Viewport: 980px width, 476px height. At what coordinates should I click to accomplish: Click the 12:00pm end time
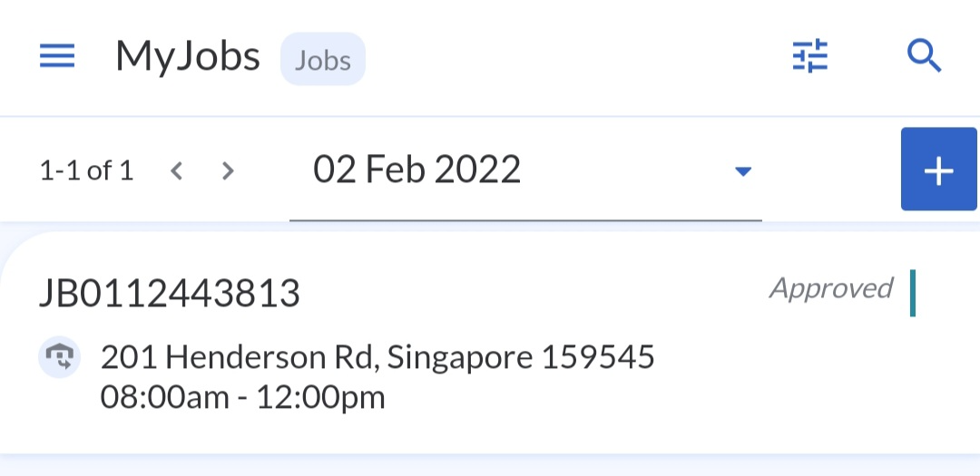point(321,397)
